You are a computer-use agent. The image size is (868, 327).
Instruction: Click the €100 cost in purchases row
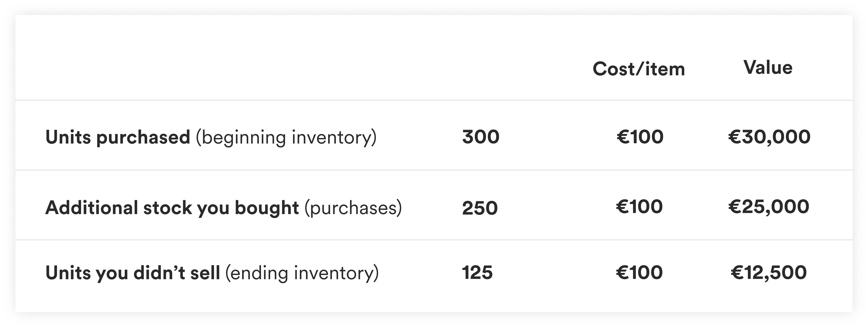point(639,207)
